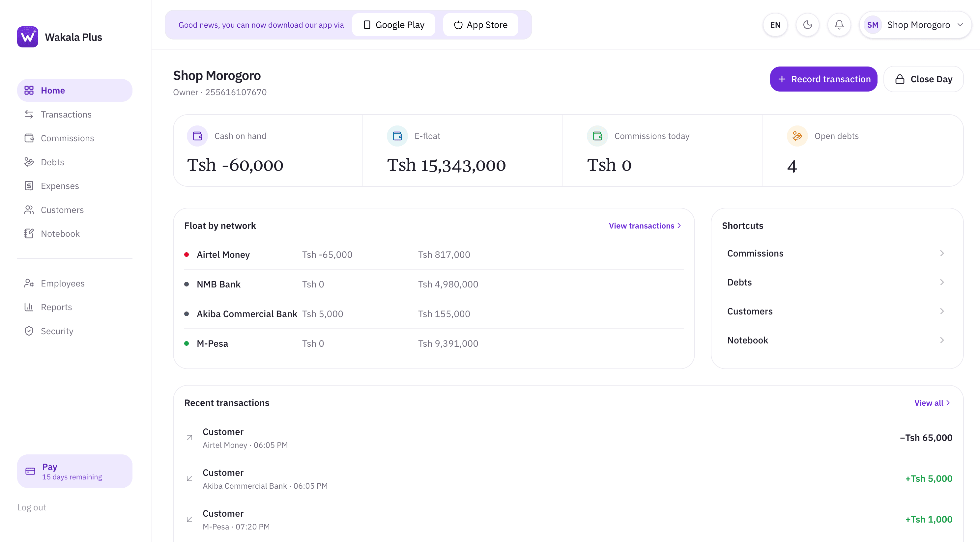Click the +Tsh 1,000 transaction amount
The width and height of the screenshot is (980, 542).
click(x=929, y=520)
